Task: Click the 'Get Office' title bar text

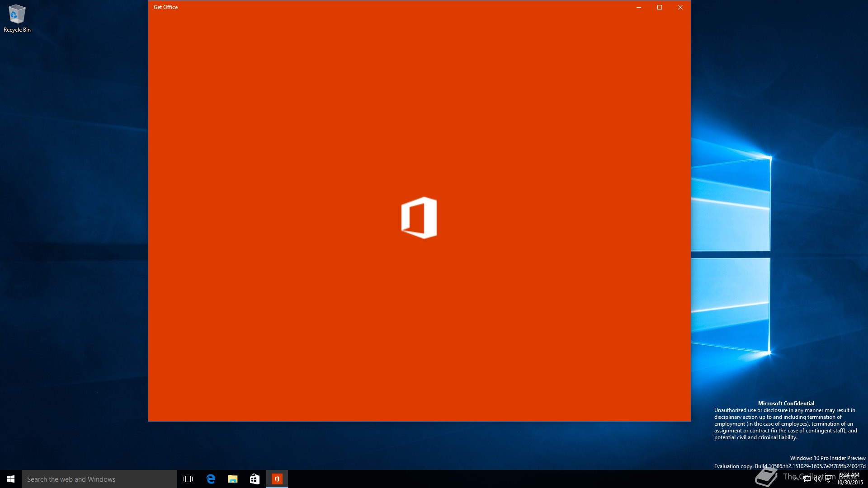Action: [x=165, y=7]
